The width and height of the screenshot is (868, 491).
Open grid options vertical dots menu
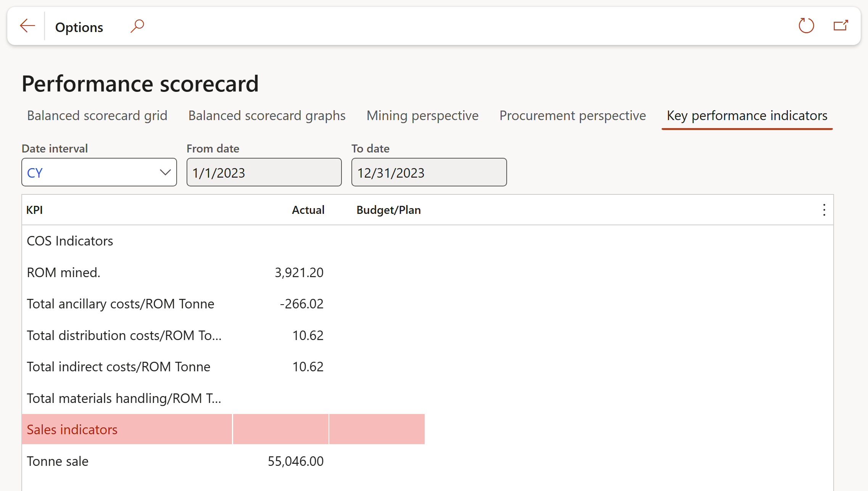click(824, 210)
